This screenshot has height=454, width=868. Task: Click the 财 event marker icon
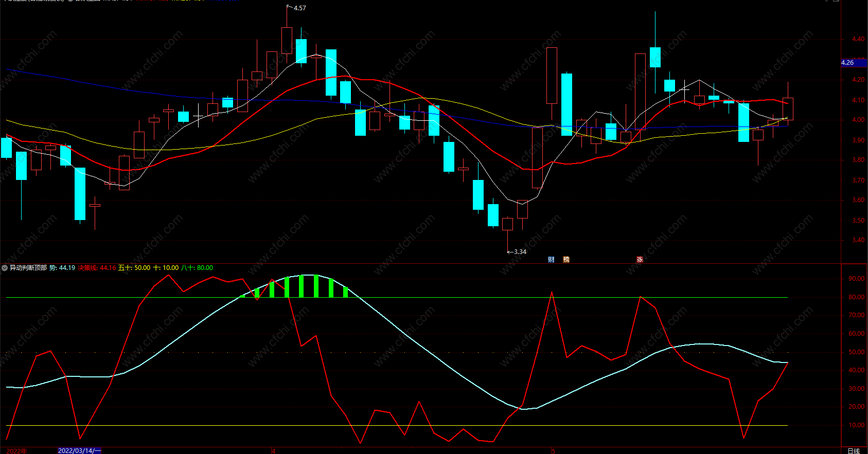(551, 260)
